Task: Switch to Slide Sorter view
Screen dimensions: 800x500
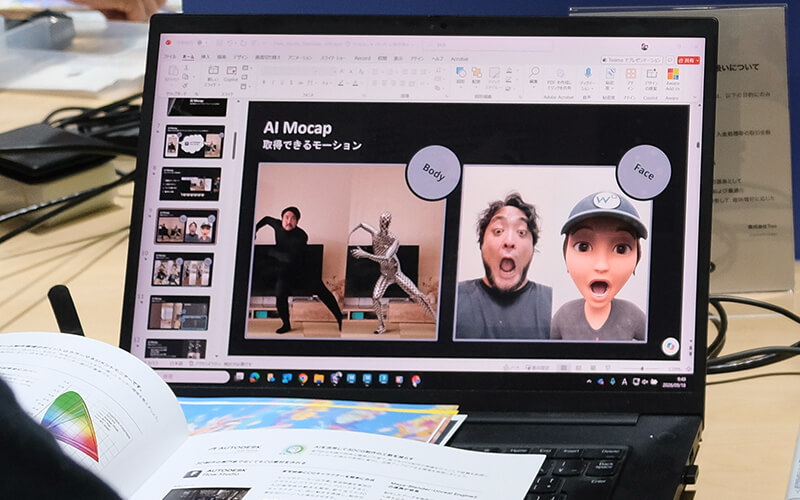Action: 579,368
